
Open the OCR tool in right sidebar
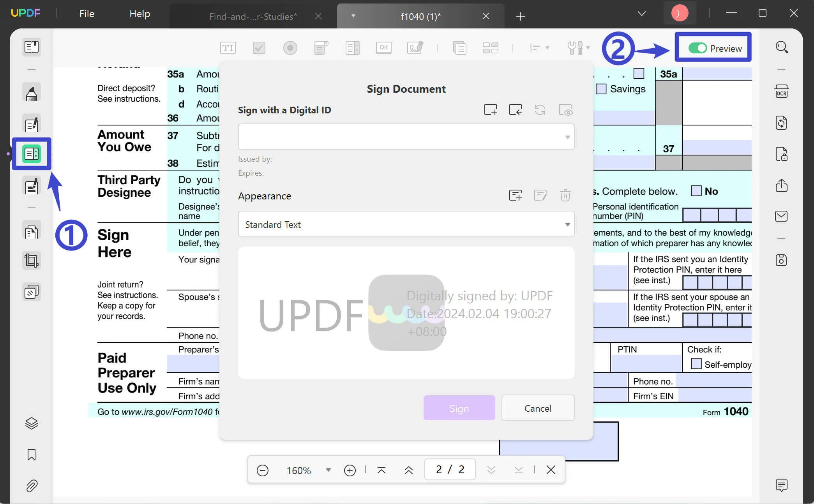click(x=781, y=92)
